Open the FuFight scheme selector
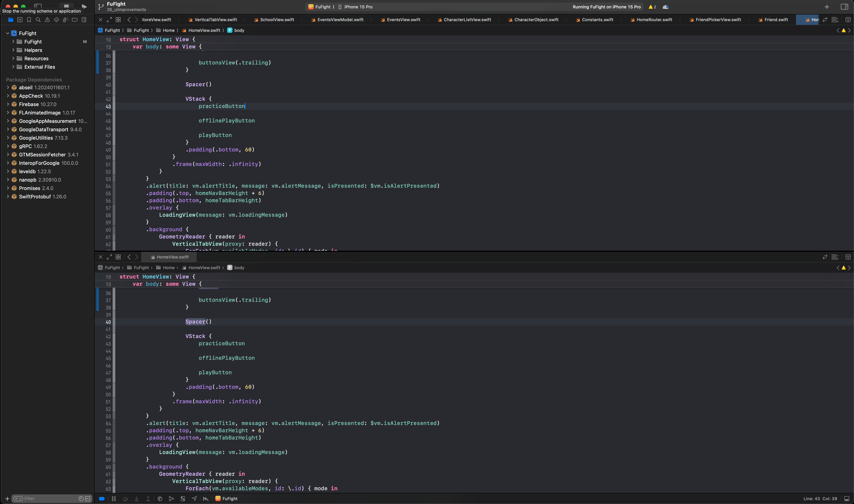 [x=320, y=7]
